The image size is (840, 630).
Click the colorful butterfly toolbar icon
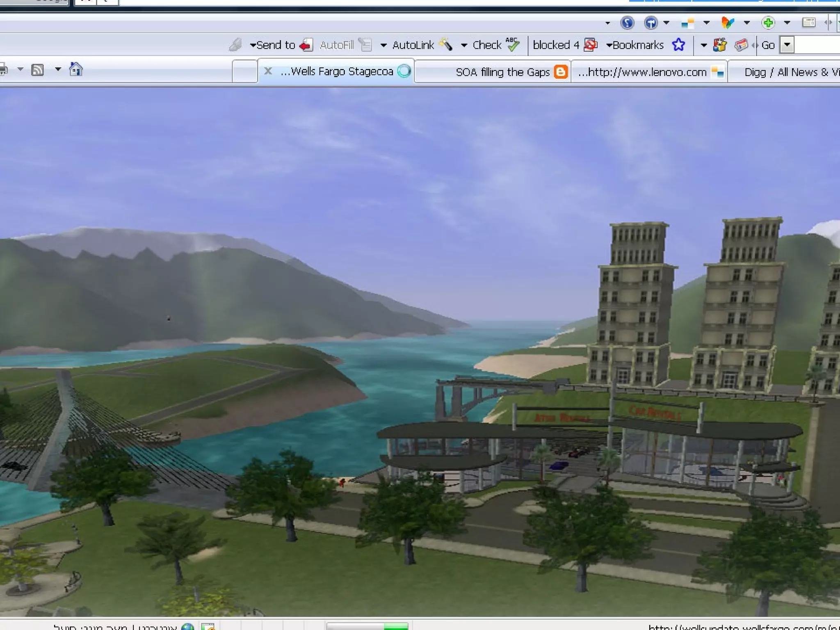click(728, 23)
